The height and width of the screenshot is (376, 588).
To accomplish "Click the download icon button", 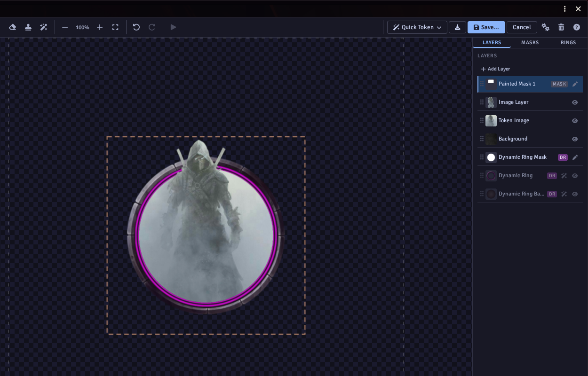I will pos(457,27).
